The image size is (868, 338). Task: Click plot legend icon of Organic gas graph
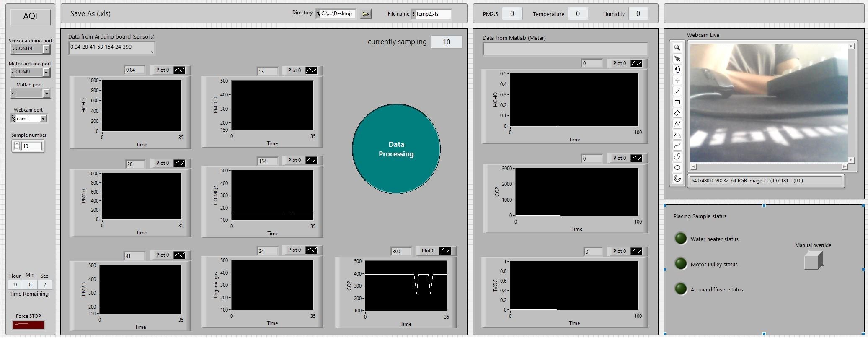pos(311,250)
